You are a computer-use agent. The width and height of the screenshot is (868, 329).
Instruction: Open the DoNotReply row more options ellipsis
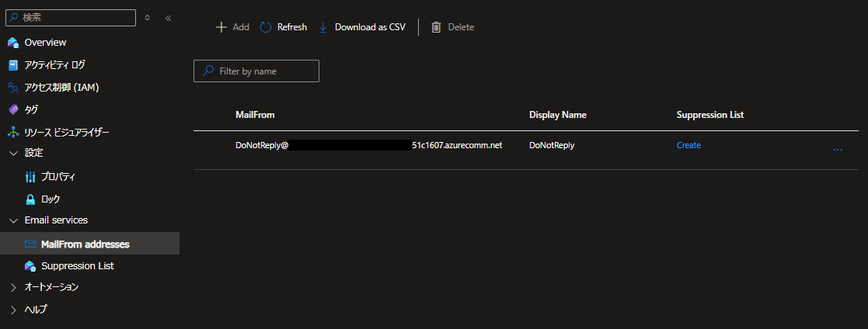(x=838, y=149)
